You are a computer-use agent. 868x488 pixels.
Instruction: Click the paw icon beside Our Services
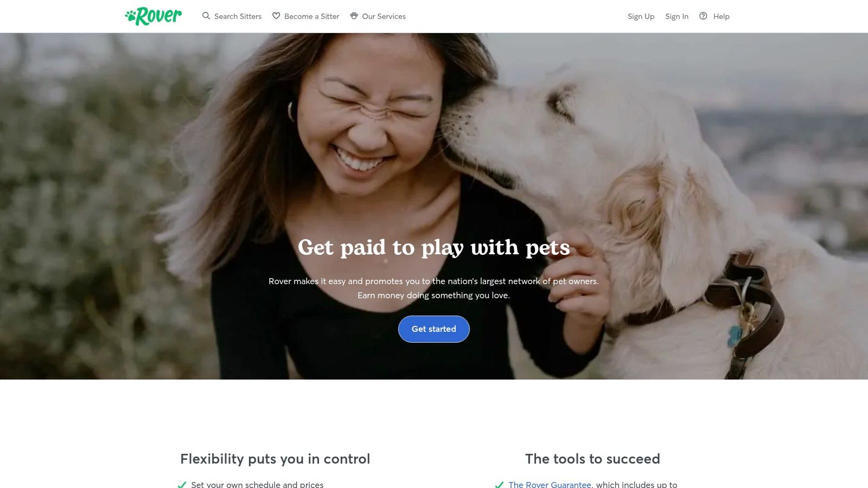(x=354, y=16)
